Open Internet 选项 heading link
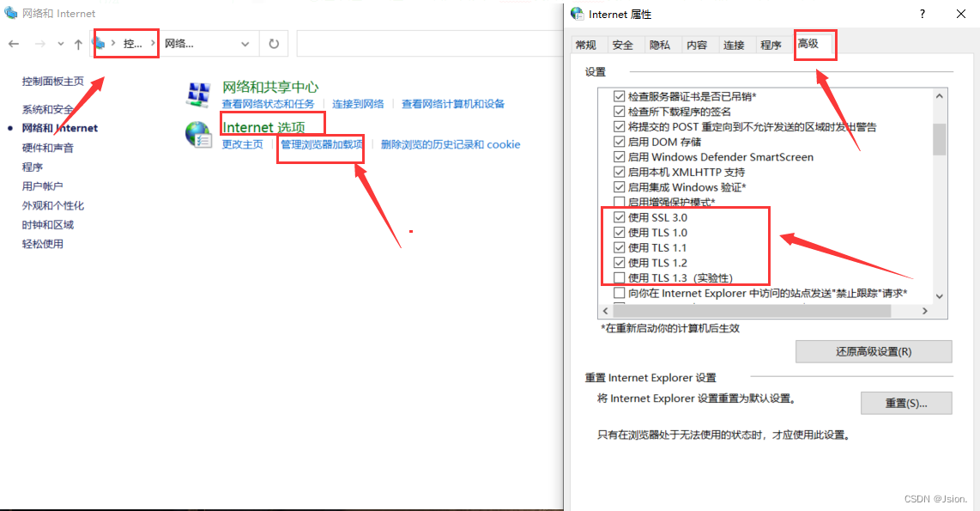The height and width of the screenshot is (511, 980). pyautogui.click(x=263, y=128)
